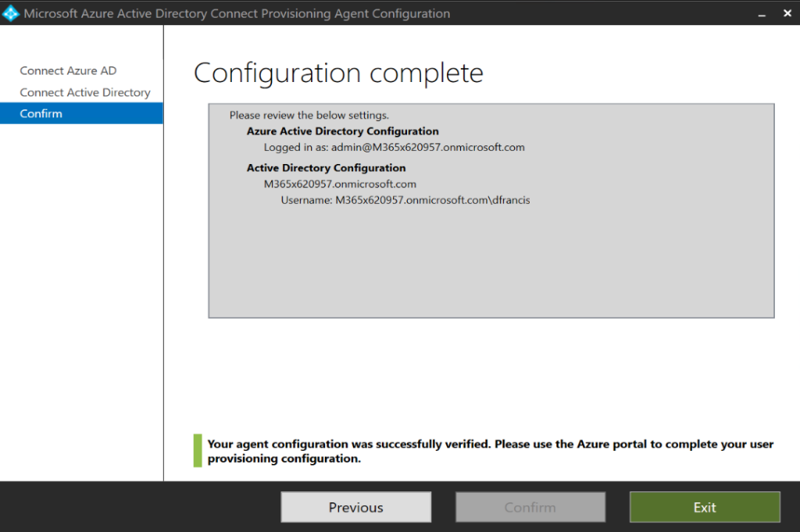Click the dfrancis username line
Screen dimensions: 800x532
point(405,200)
